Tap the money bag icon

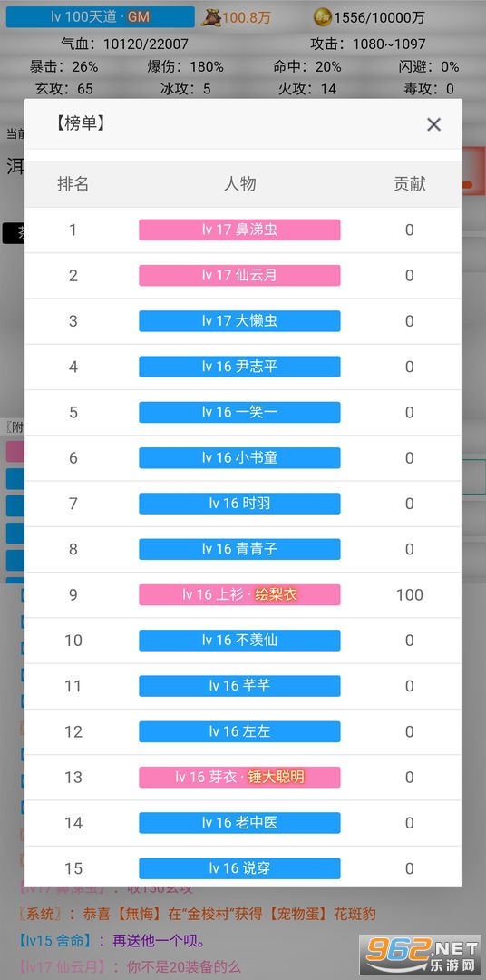tap(211, 17)
